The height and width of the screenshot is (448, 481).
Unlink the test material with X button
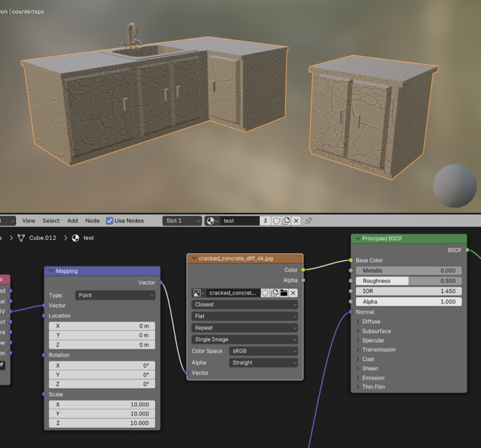[x=296, y=221]
